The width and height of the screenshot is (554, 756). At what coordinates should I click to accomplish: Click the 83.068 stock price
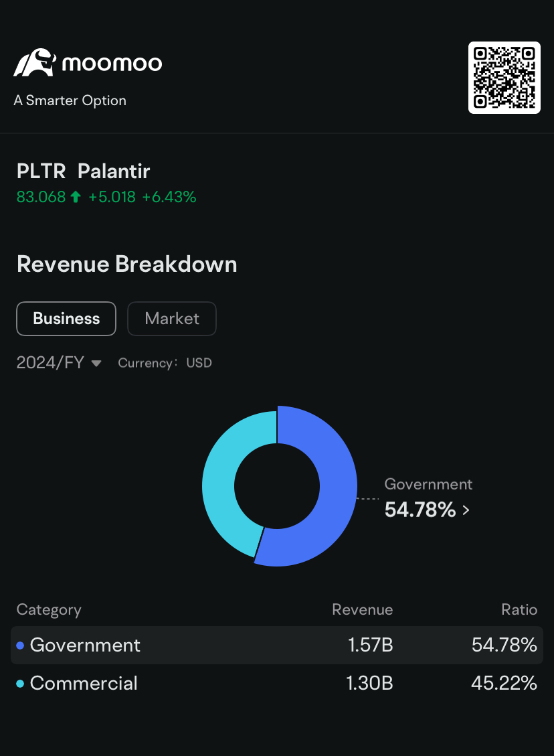[x=41, y=197]
